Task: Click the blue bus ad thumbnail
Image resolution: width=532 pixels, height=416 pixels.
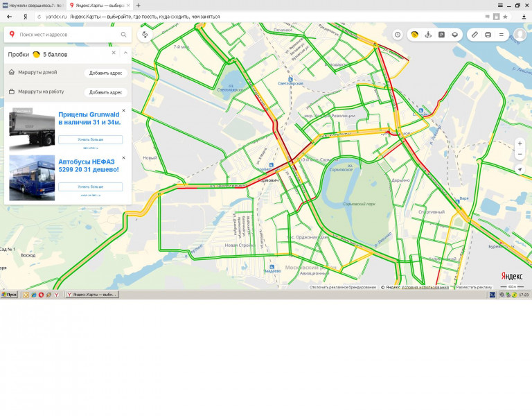Action: click(x=32, y=177)
